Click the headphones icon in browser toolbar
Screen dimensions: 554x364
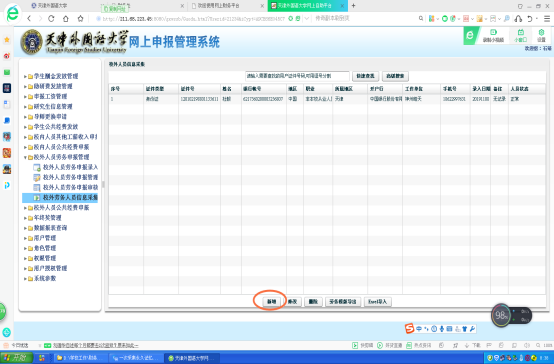pos(518,18)
